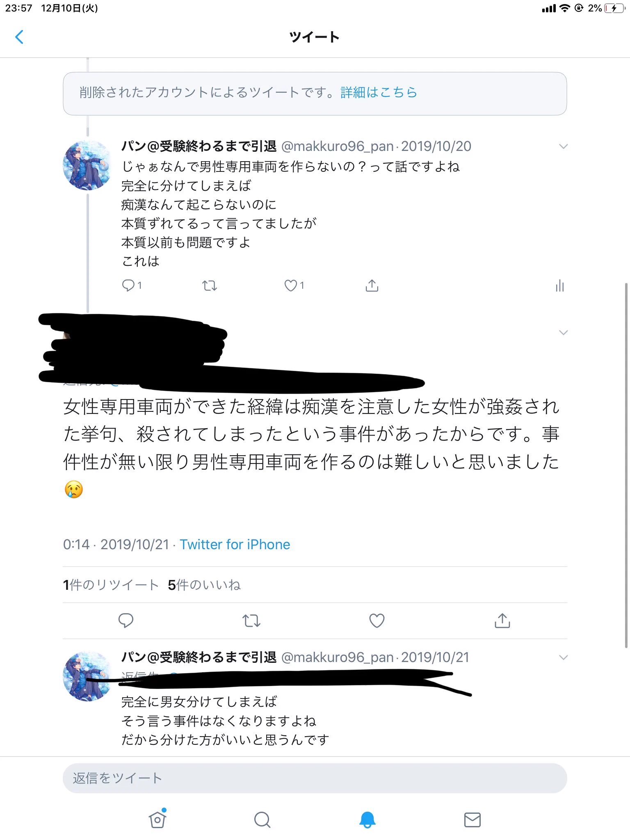The width and height of the screenshot is (630, 840).
Task: Toggle retweet on the main tweet
Action: [251, 621]
